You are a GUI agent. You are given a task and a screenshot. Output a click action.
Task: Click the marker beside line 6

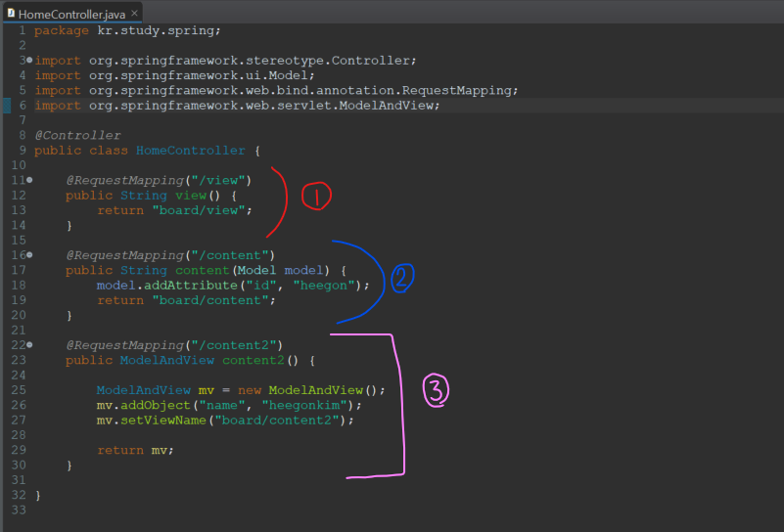7,106
